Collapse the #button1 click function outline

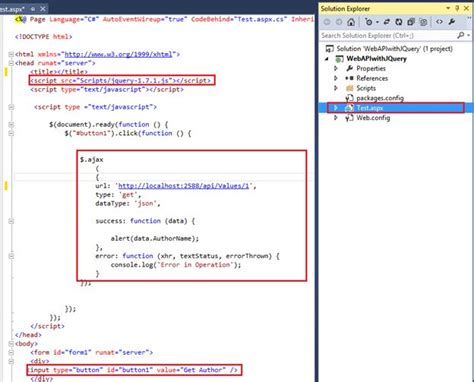(x=11, y=133)
